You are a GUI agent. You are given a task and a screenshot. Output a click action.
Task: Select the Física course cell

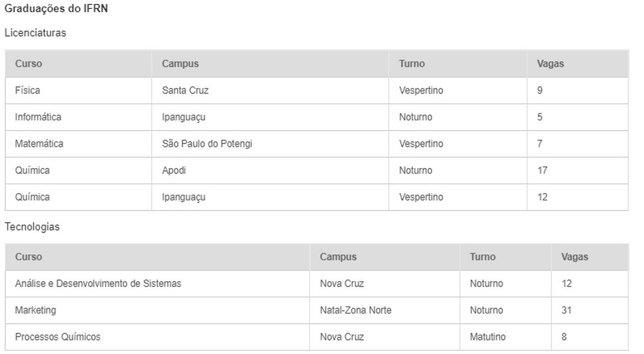point(28,91)
